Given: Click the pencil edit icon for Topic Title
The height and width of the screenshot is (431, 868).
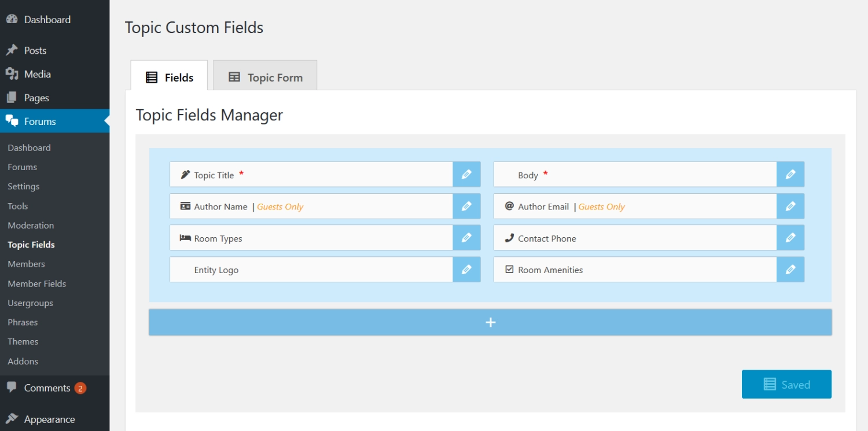Looking at the screenshot, I should tap(466, 174).
